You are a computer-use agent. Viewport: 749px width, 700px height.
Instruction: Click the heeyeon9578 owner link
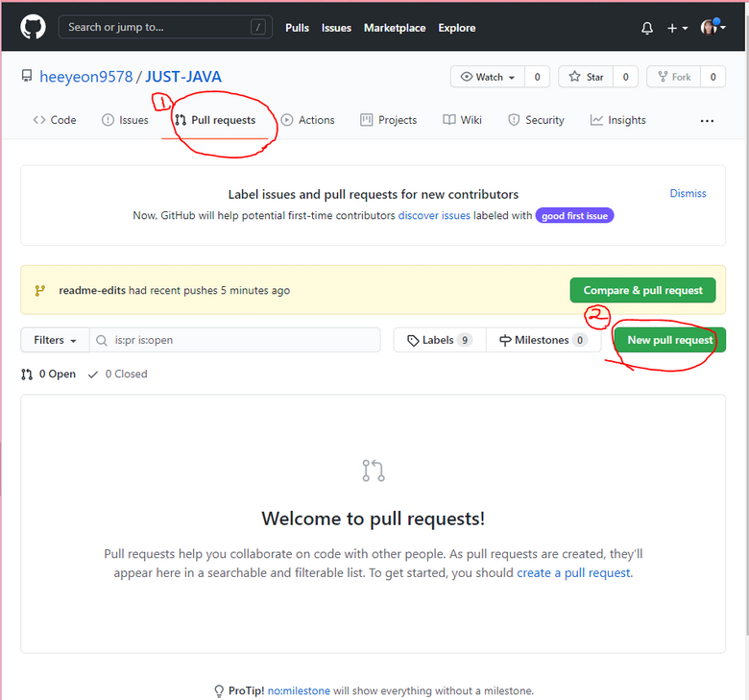[86, 77]
